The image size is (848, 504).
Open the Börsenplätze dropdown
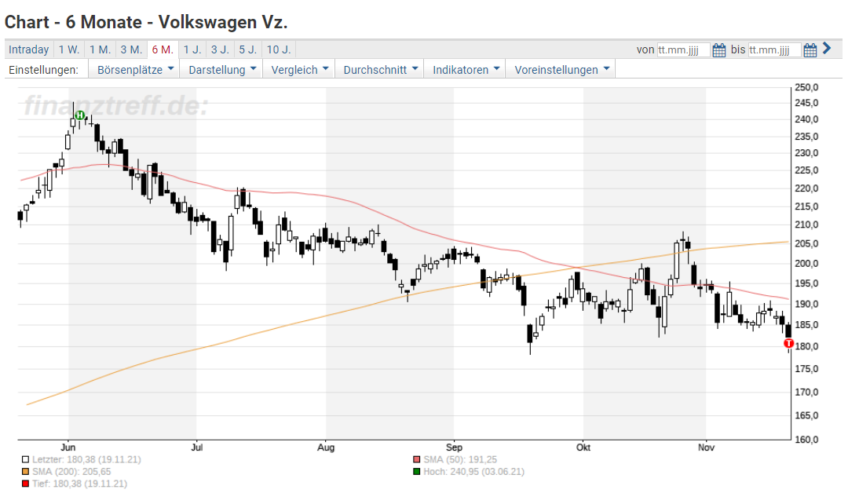pos(135,70)
